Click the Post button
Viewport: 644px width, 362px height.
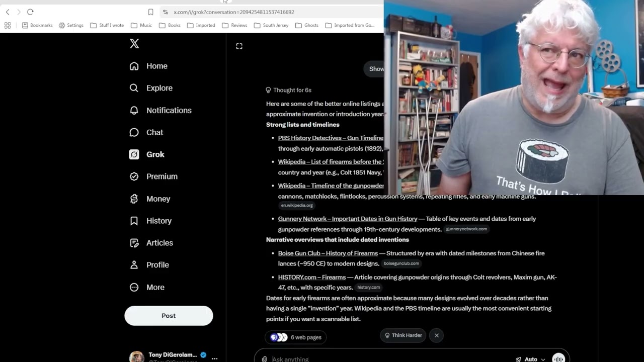169,316
